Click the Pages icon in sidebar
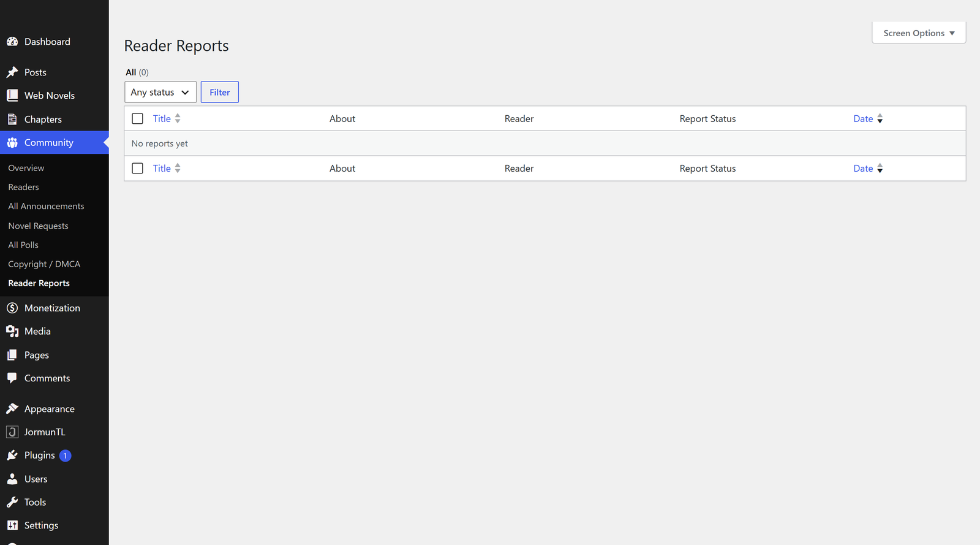This screenshot has height=545, width=980. [x=12, y=355]
